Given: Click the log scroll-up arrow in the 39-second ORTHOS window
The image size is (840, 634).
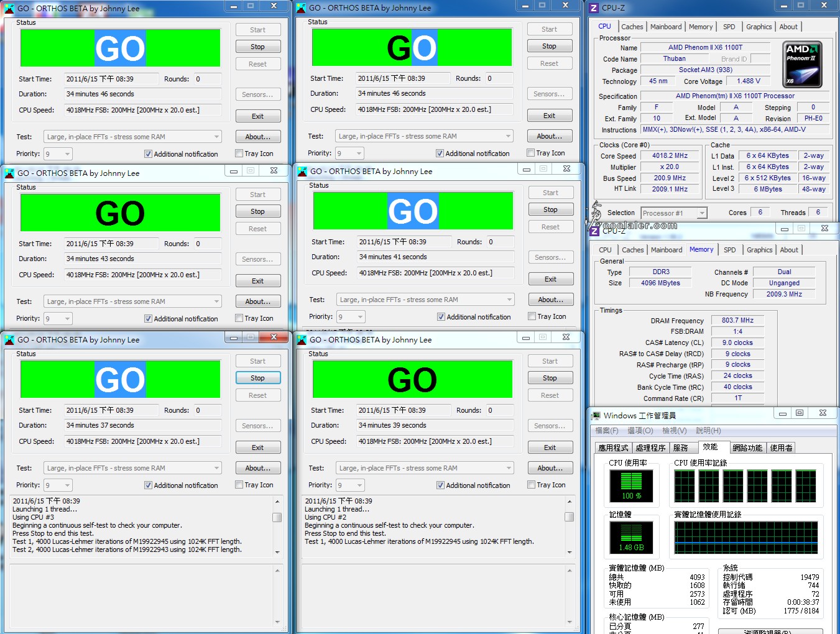Looking at the screenshot, I should pos(570,501).
